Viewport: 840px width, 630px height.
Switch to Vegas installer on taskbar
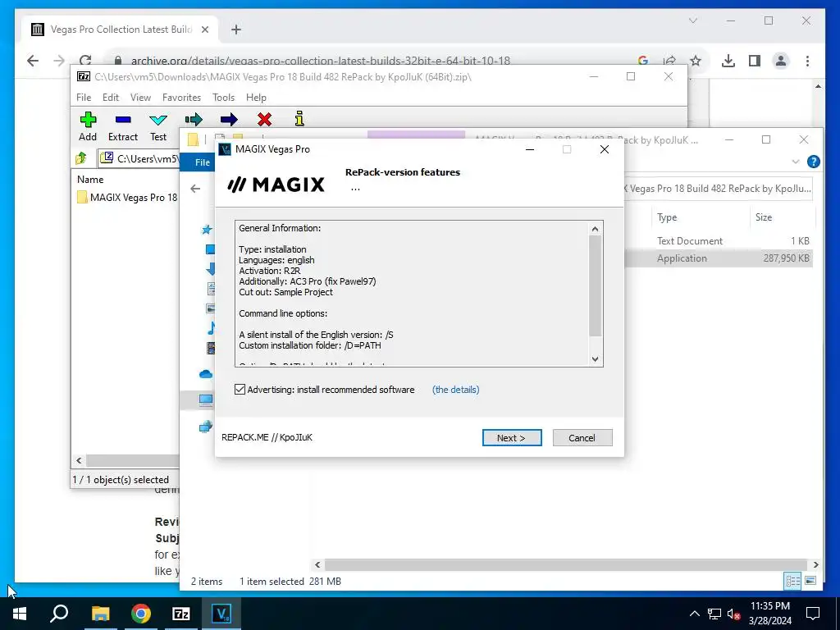tap(221, 614)
